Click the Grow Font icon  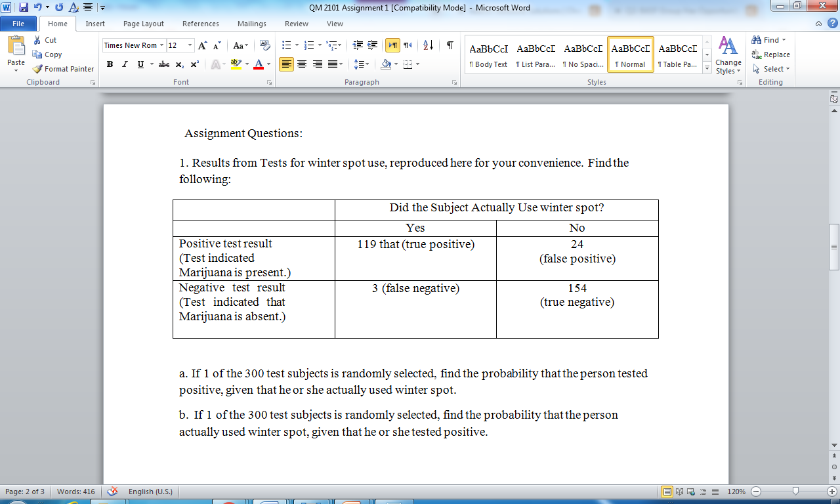coord(203,45)
